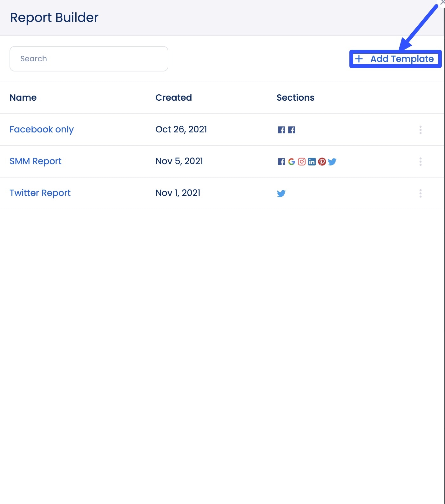The width and height of the screenshot is (445, 504).
Task: Click the Search input field
Action: (89, 59)
